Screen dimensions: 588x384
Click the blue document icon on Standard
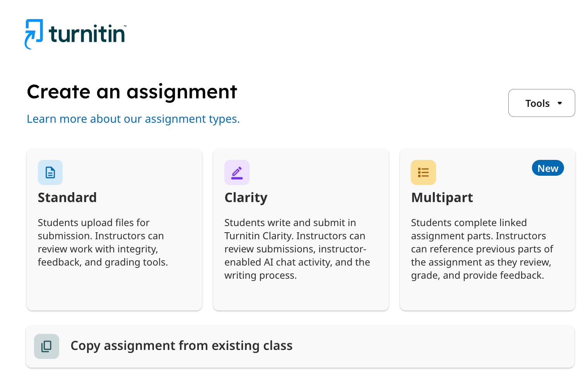coord(50,172)
